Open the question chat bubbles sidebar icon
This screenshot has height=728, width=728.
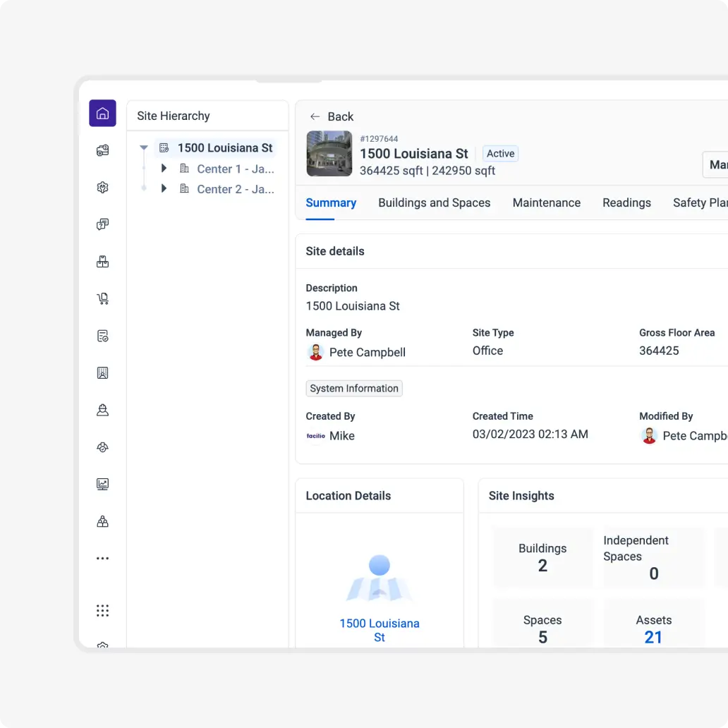102,224
